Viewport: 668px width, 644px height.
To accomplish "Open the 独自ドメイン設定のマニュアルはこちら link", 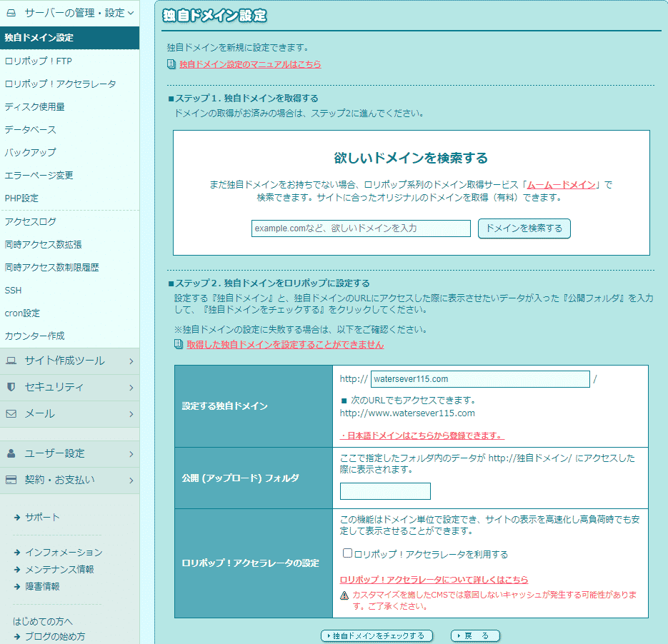I will pos(250,64).
